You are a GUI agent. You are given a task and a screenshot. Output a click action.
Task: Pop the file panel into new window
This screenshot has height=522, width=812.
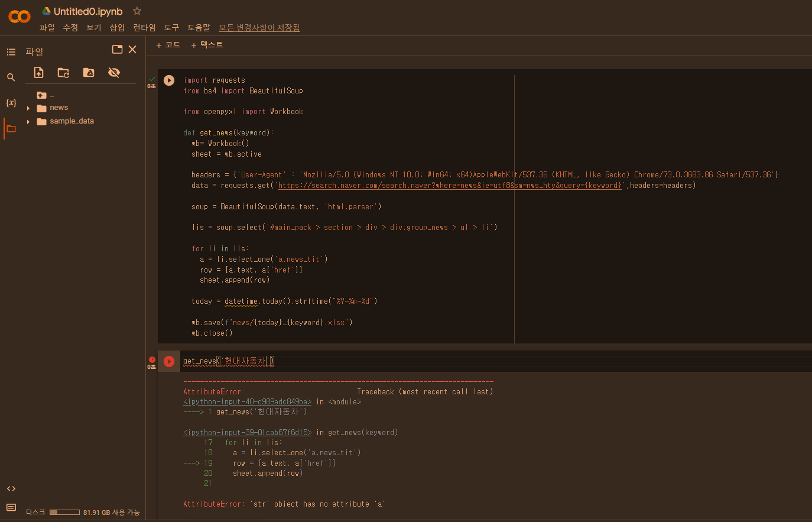click(117, 50)
